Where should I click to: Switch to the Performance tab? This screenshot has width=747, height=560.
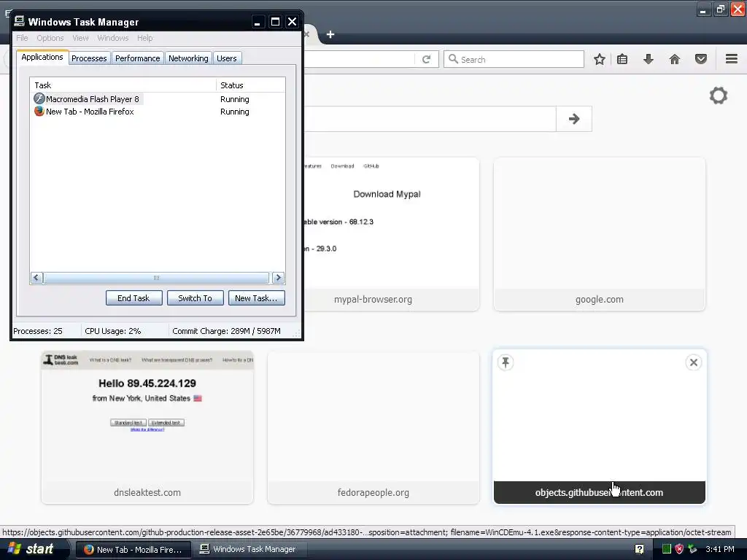(x=138, y=58)
